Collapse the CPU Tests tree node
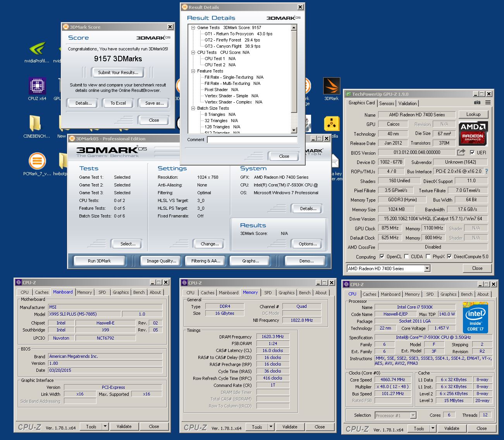The height and width of the screenshot is (440, 504). (193, 52)
